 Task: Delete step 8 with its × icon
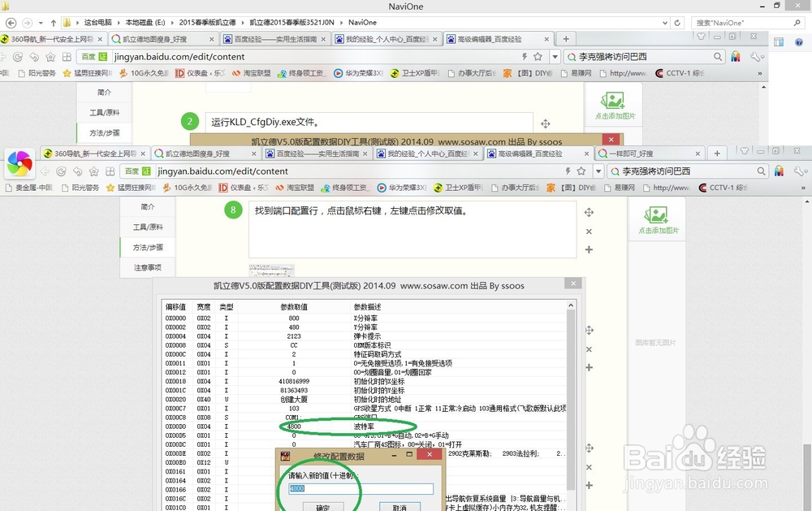(589, 232)
